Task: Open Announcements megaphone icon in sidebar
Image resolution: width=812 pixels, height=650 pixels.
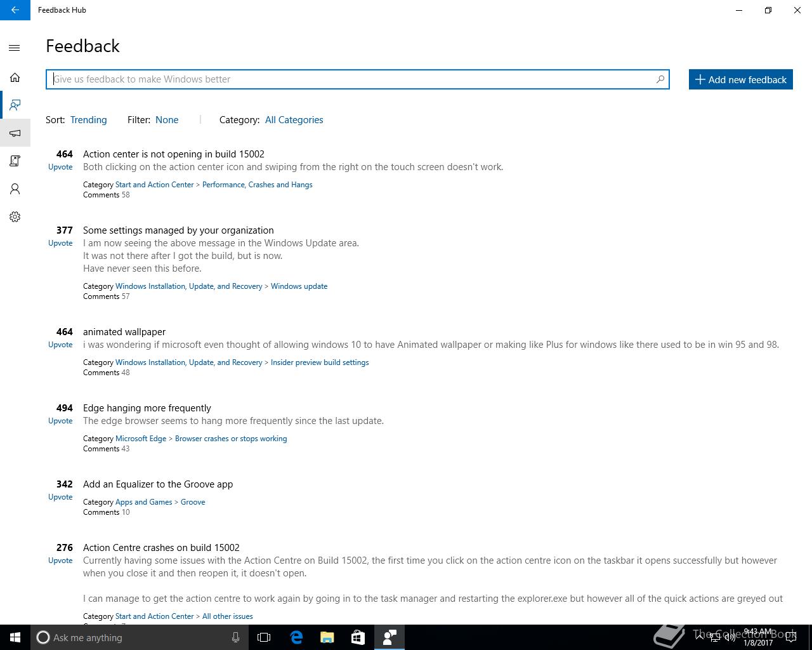Action: coord(15,133)
